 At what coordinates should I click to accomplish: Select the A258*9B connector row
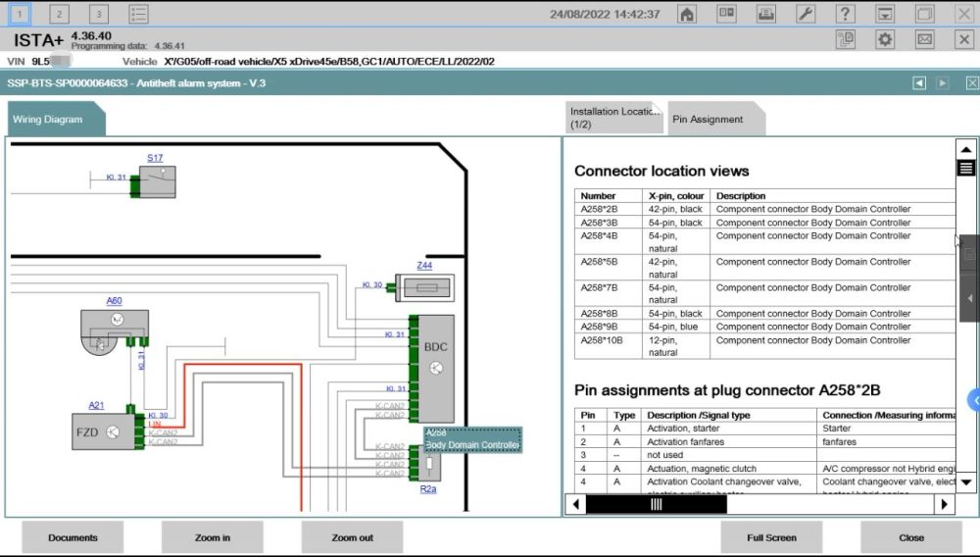[765, 327]
